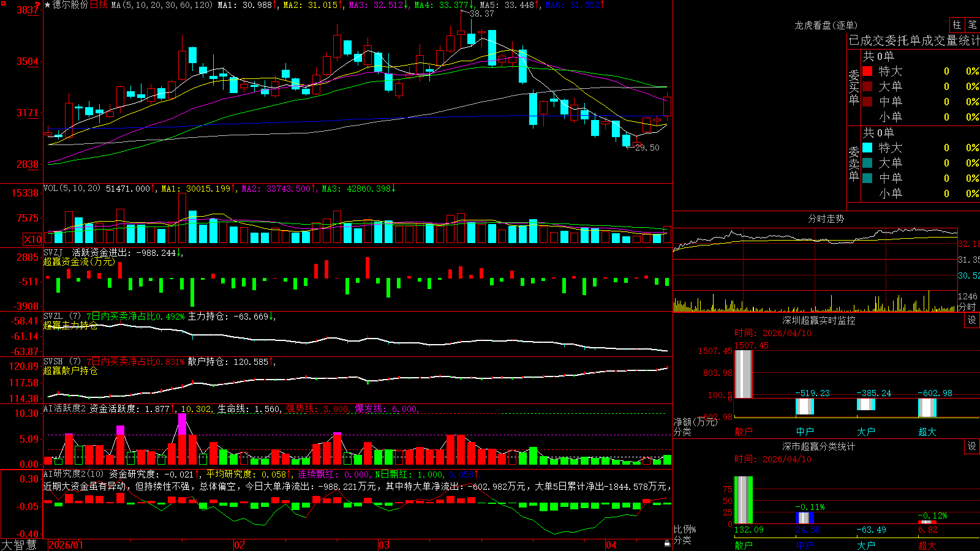Click the 03 month marker on timeline

coord(384,545)
